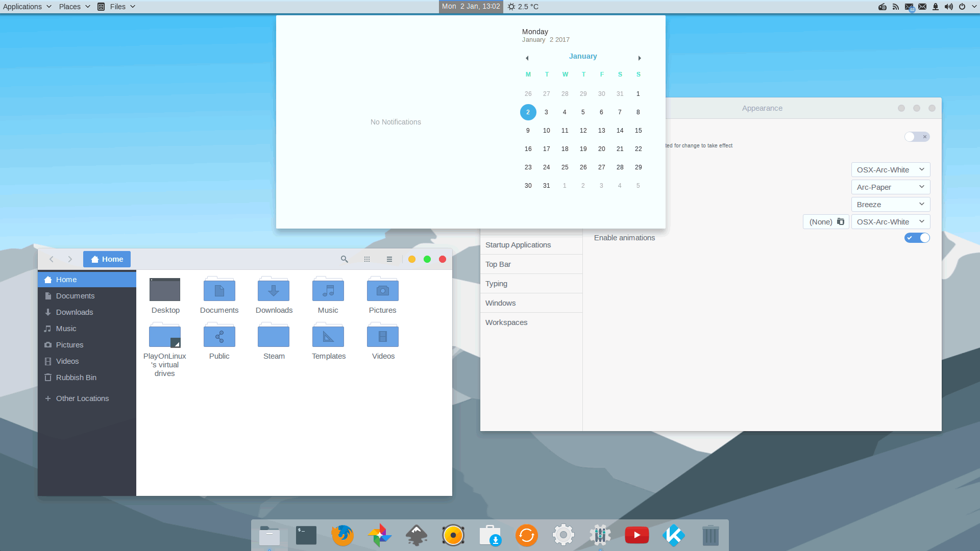Expand the Cursor Breeze dropdown
Viewport: 980px width, 551px height.
coord(890,204)
